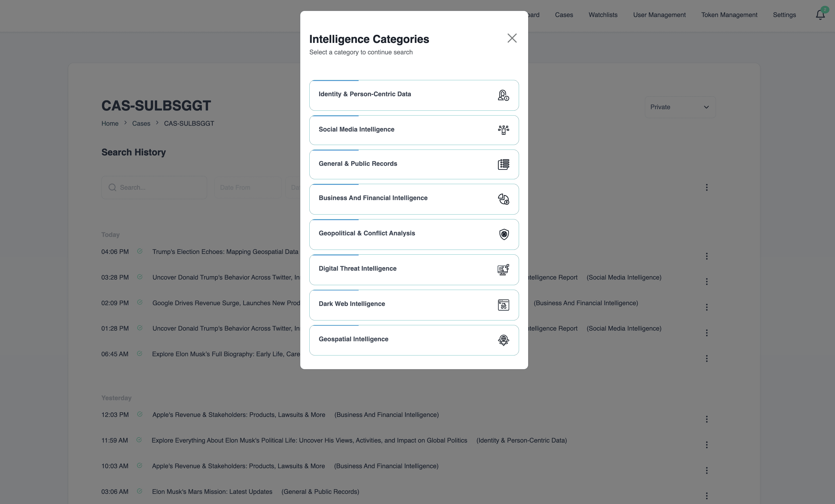The height and width of the screenshot is (504, 835).
Task: Open User Management from top navigation
Action: point(659,15)
